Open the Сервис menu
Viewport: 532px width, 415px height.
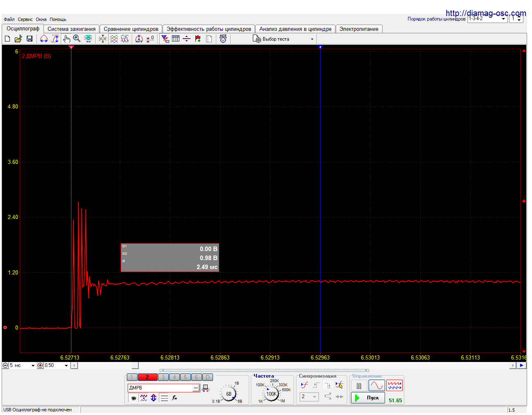25,19
